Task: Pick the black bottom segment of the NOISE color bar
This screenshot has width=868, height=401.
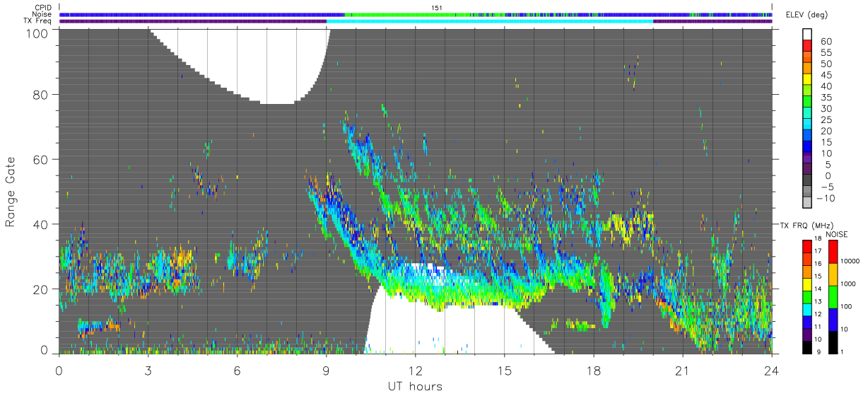Action: 833,341
